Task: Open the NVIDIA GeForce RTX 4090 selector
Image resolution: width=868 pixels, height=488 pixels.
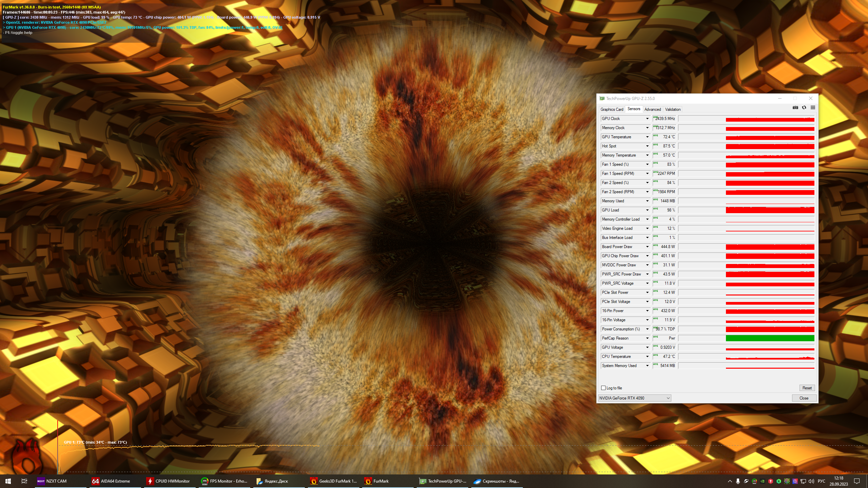Action: tap(634, 398)
